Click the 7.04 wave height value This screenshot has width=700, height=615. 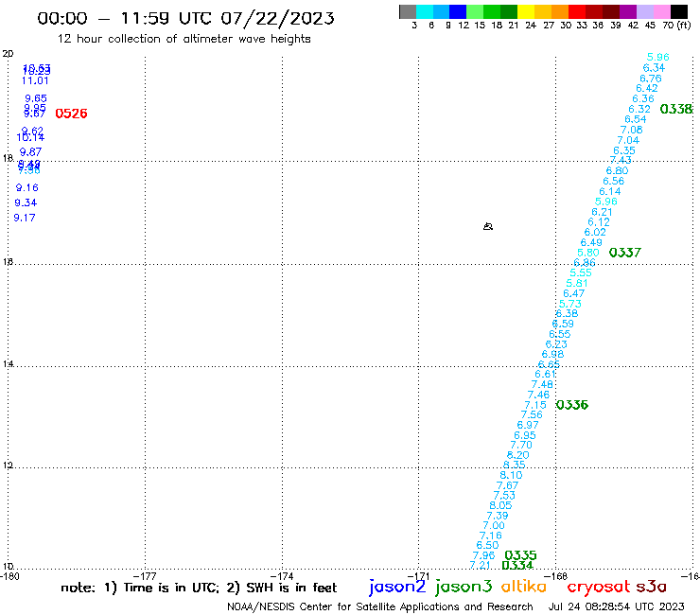click(628, 140)
